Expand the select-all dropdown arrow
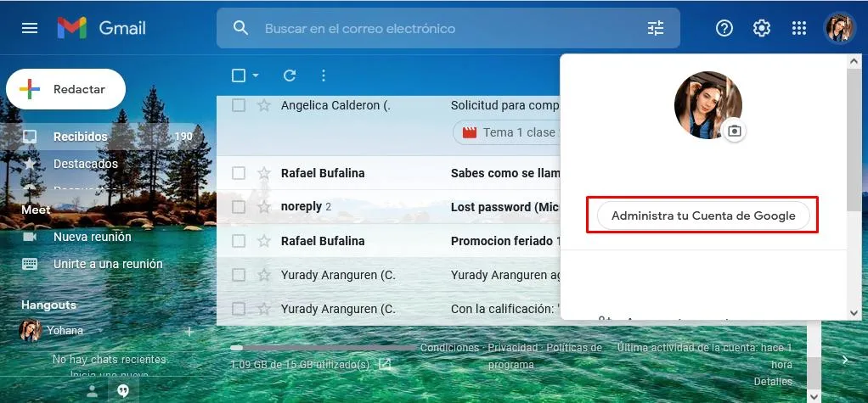 (x=255, y=76)
